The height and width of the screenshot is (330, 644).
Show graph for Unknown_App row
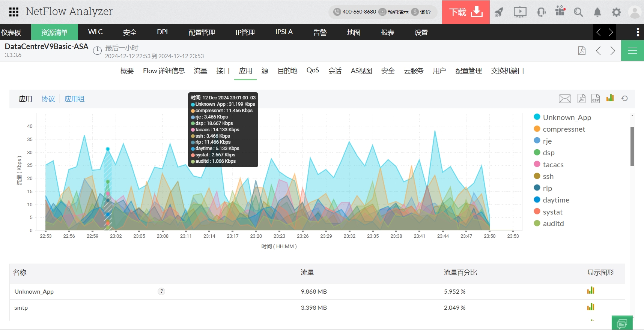590,291
